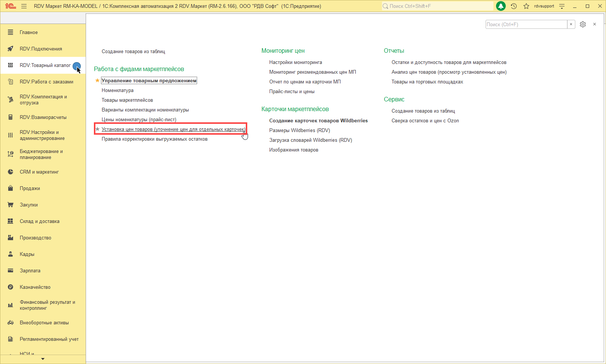Click the shopping bag icon for Продажи
The width and height of the screenshot is (606, 364).
pos(10,188)
